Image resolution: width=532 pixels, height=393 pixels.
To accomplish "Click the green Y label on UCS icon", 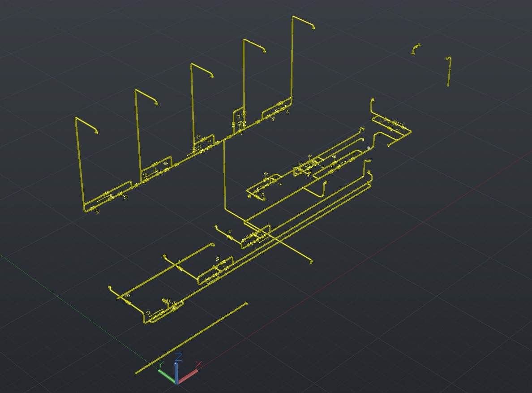I will pyautogui.click(x=160, y=364).
